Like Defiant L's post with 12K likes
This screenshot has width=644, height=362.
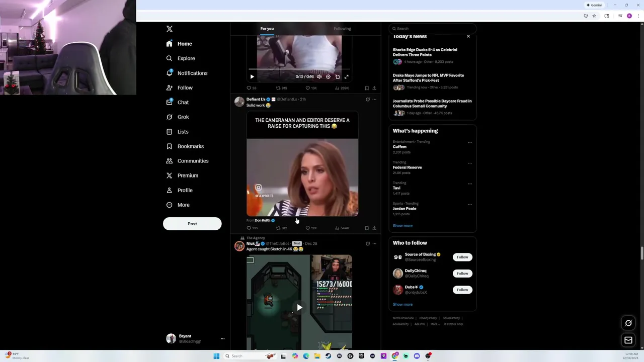coord(311,228)
